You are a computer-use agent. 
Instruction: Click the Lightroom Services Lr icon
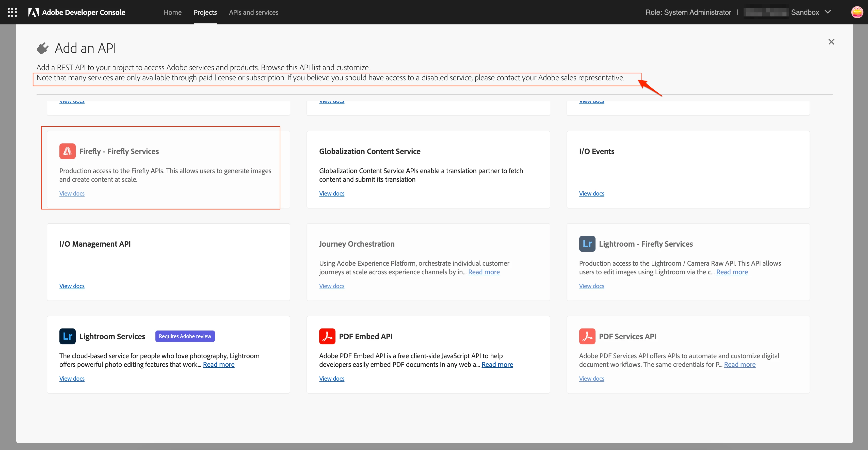[67, 336]
